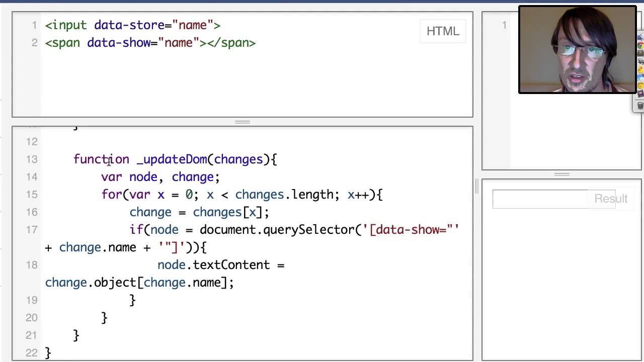Open Chrome from the dock
644x362 pixels.
(x=640, y=45)
